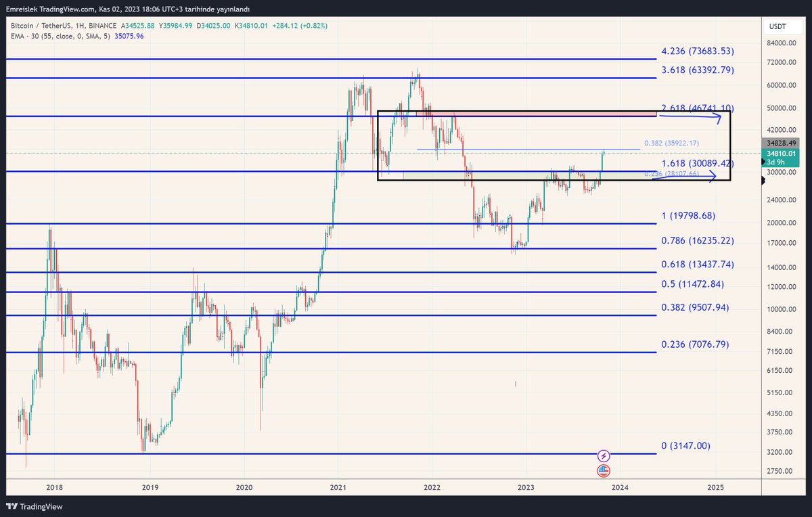Click 72000.00 on the price axis
The width and height of the screenshot is (812, 517).
[x=783, y=62]
